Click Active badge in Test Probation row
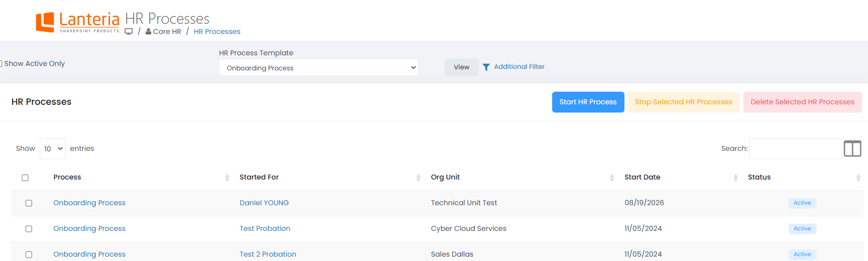 coord(802,228)
